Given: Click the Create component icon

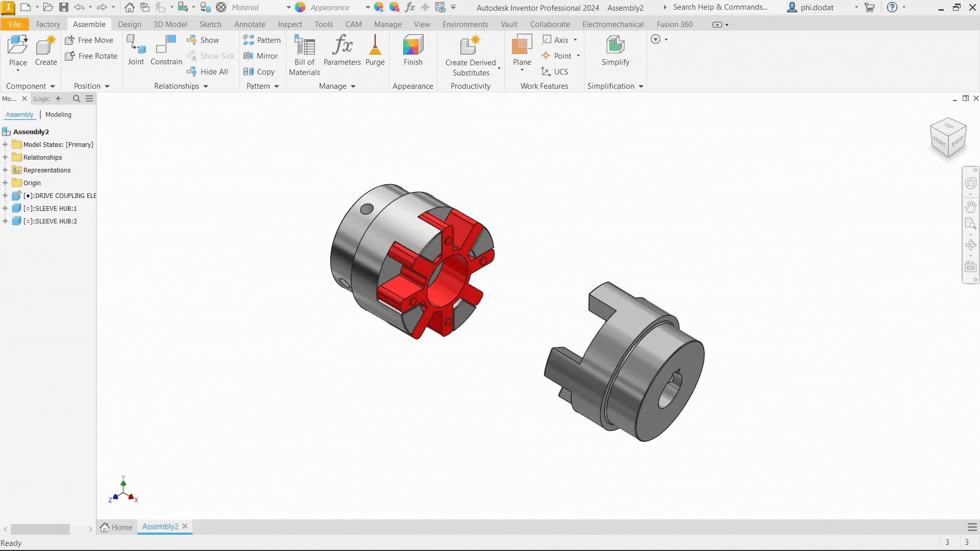Looking at the screenshot, I should pos(46,51).
